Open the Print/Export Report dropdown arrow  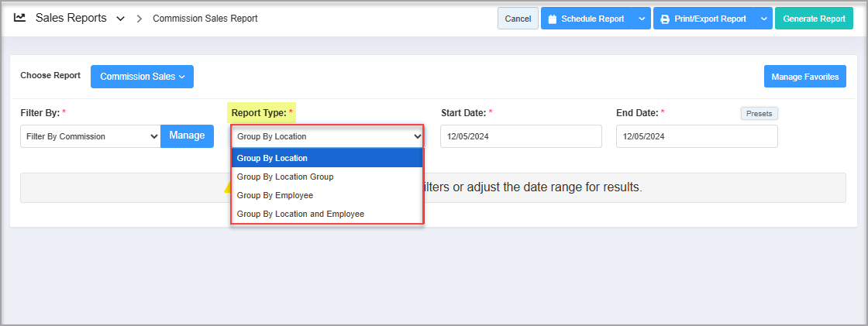tap(763, 19)
